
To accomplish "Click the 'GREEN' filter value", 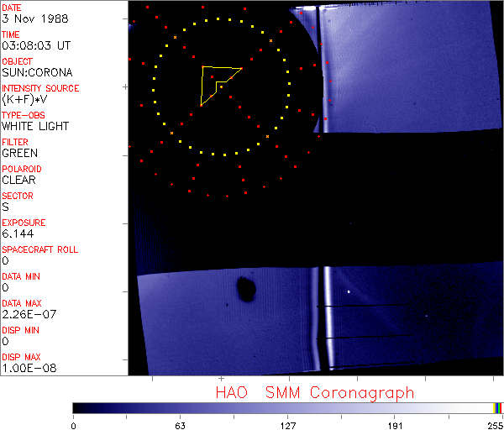I will [x=19, y=153].
